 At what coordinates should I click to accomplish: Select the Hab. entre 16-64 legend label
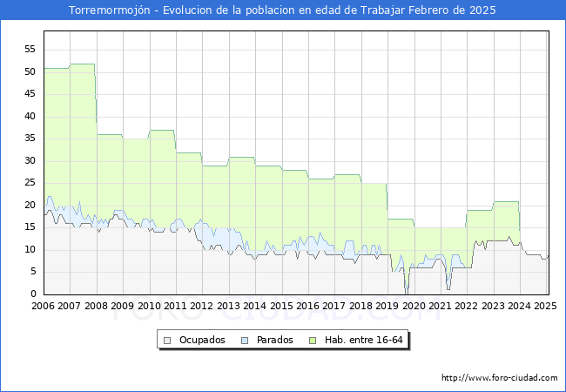(363, 340)
